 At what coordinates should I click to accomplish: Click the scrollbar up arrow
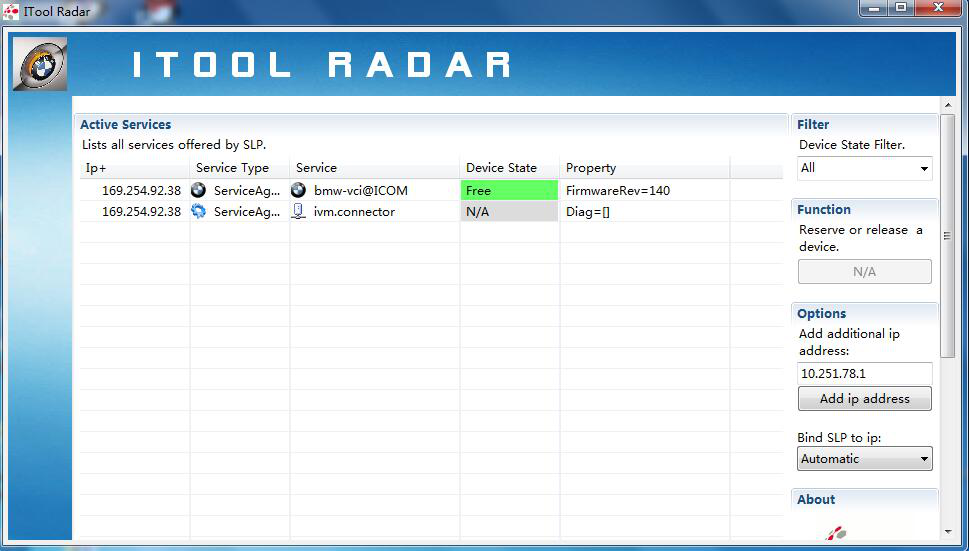948,106
